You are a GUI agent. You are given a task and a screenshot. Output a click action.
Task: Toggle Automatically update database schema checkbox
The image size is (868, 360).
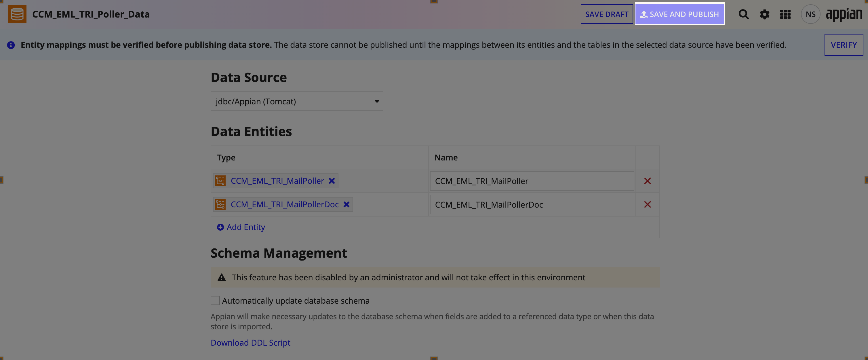click(x=215, y=300)
